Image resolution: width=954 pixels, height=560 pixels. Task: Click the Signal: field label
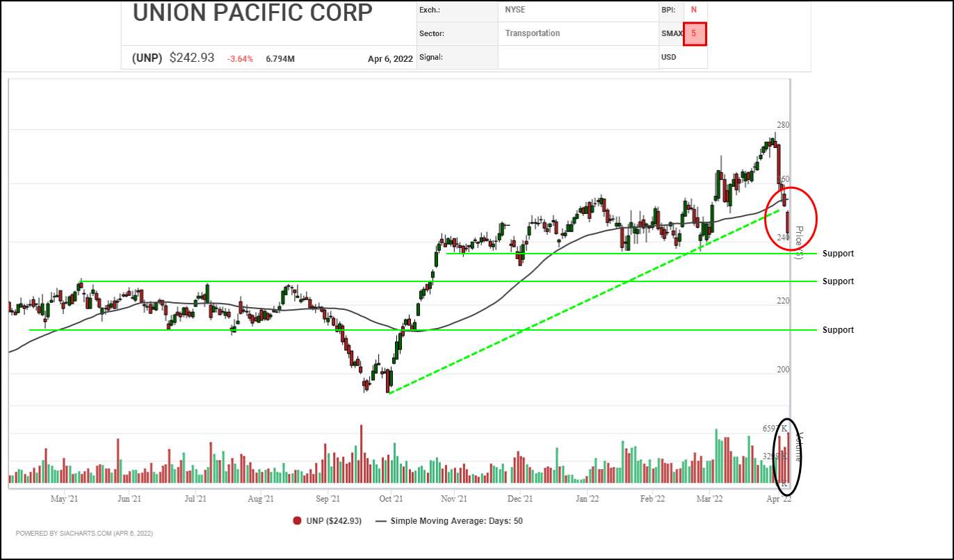point(431,57)
